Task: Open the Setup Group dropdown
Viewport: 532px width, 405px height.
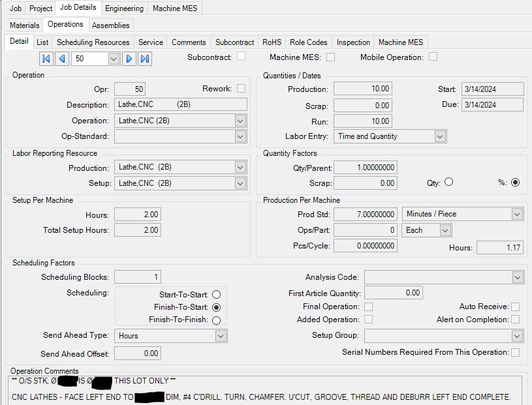Action: tap(517, 336)
